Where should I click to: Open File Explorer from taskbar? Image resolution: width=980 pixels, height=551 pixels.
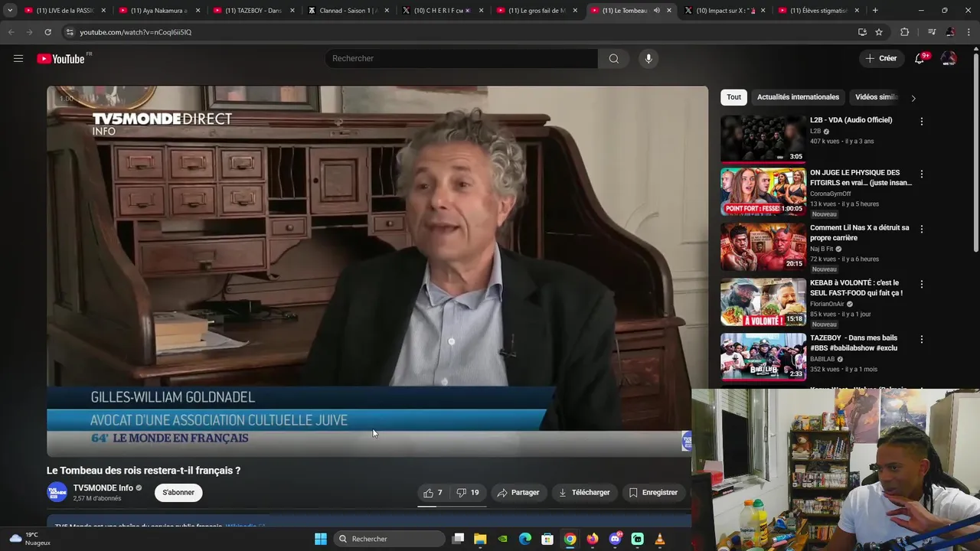(x=480, y=539)
